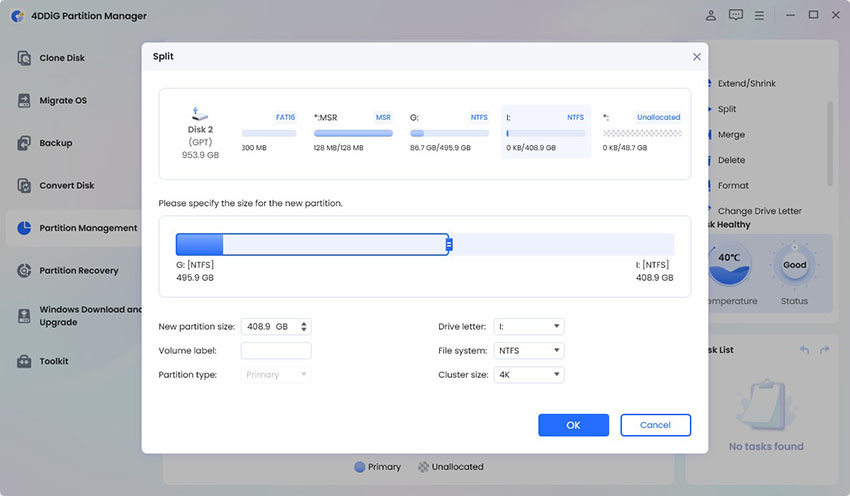Click the Partition Recovery sidebar icon
The image size is (850, 496).
coord(24,270)
